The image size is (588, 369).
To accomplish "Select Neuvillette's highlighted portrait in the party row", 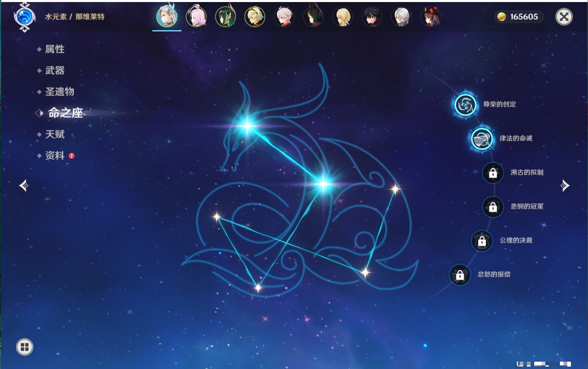I will pos(167,16).
